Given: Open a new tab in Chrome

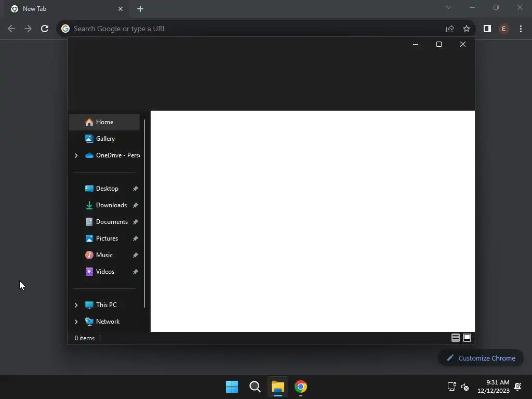Looking at the screenshot, I should tap(140, 9).
